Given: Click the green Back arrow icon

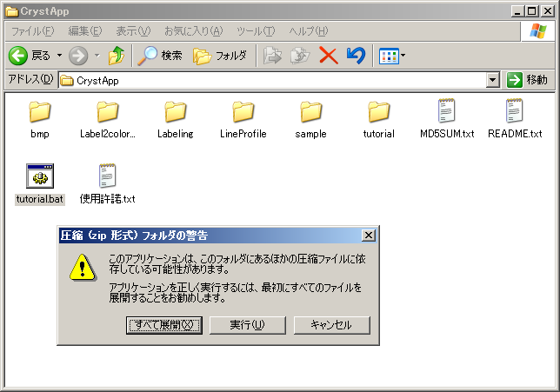Looking at the screenshot, I should click(x=18, y=56).
